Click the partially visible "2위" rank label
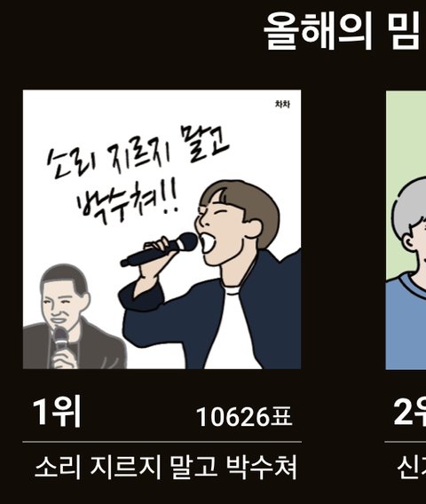The image size is (426, 504). pyautogui.click(x=409, y=412)
